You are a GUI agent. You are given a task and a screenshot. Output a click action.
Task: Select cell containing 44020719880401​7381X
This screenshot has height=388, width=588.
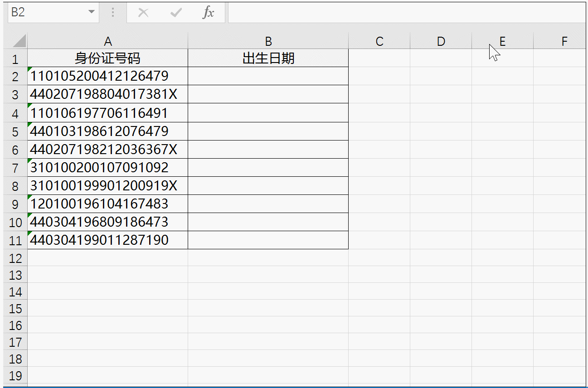(107, 94)
